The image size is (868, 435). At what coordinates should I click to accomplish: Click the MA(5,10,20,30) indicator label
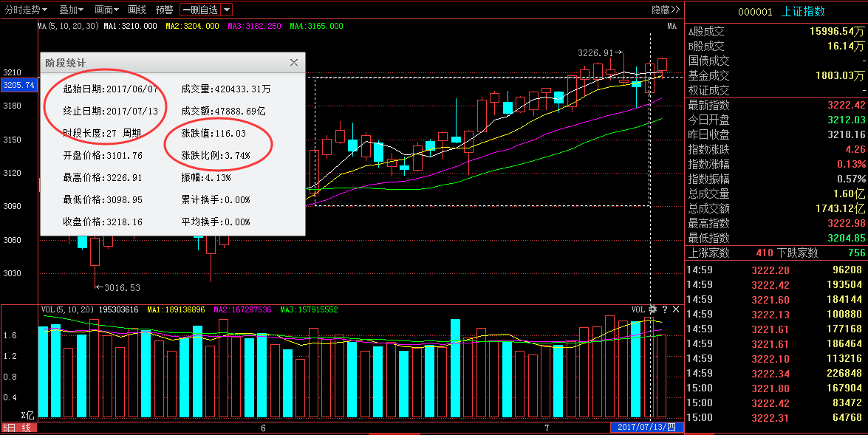69,26
